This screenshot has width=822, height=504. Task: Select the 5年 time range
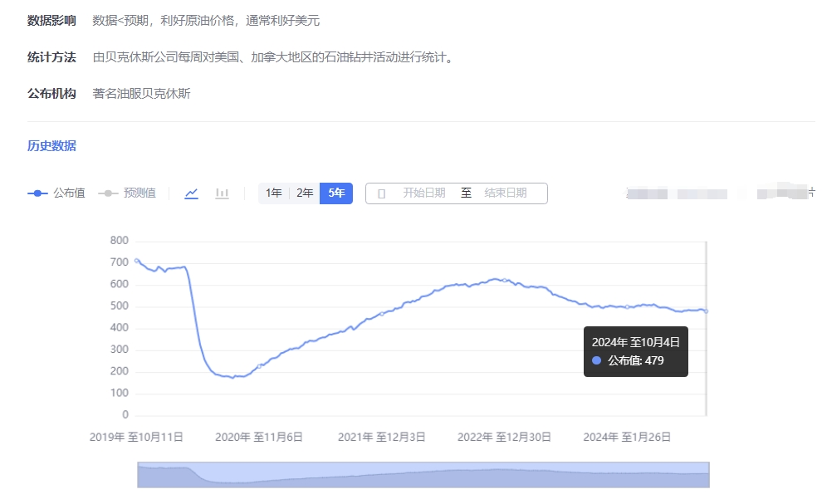[336, 193]
